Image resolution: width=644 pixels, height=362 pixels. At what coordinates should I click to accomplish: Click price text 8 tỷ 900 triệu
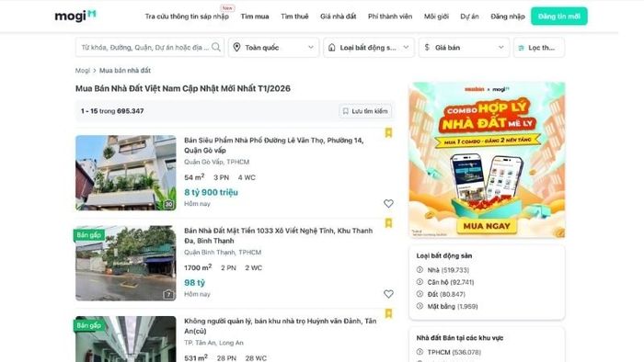point(211,192)
